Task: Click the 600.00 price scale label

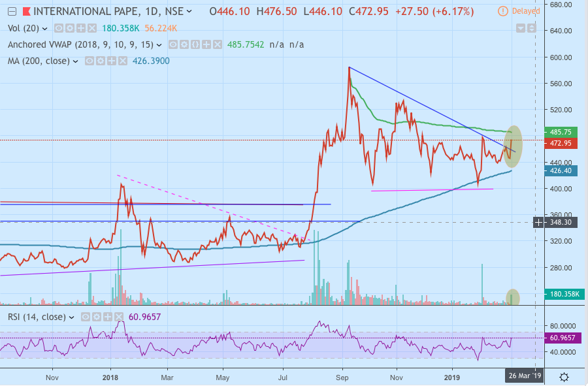Action: 561,57
